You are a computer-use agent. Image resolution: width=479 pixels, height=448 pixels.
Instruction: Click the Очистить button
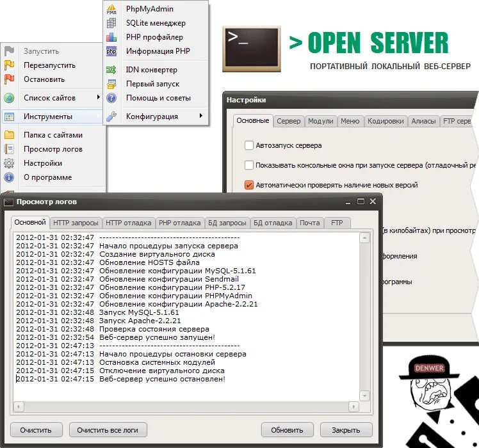coord(36,430)
